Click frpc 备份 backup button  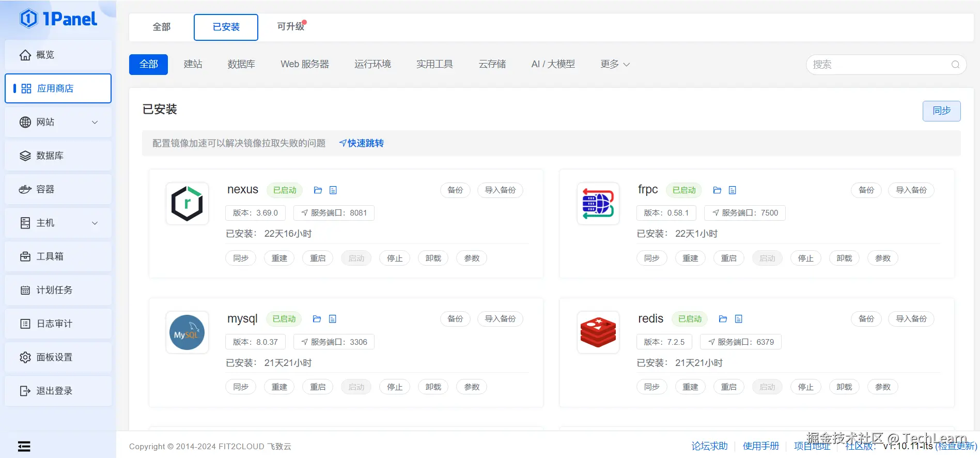[x=866, y=190]
